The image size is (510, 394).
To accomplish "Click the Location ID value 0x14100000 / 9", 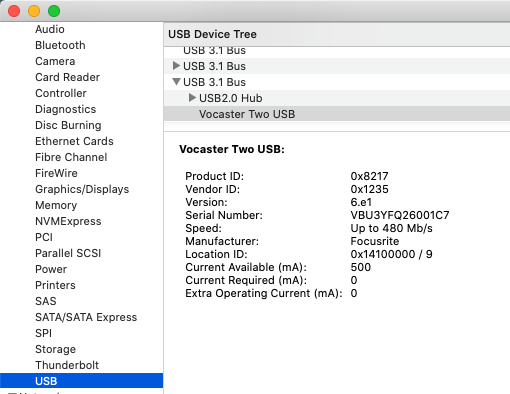I will point(391,254).
